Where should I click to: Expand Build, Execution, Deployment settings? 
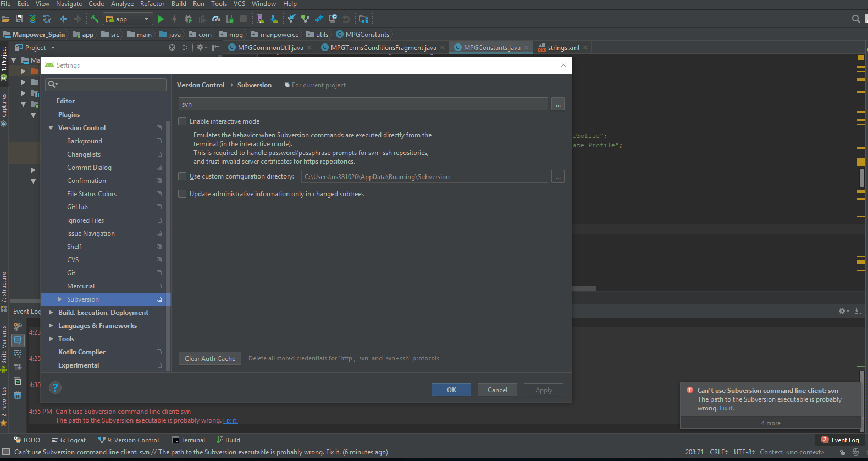(x=51, y=313)
